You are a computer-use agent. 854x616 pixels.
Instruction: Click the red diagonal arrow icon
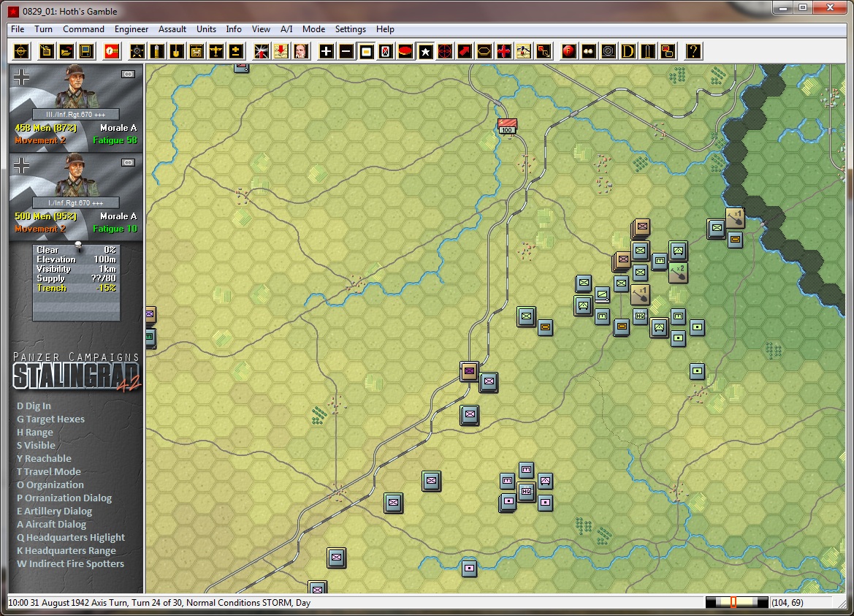coord(465,51)
